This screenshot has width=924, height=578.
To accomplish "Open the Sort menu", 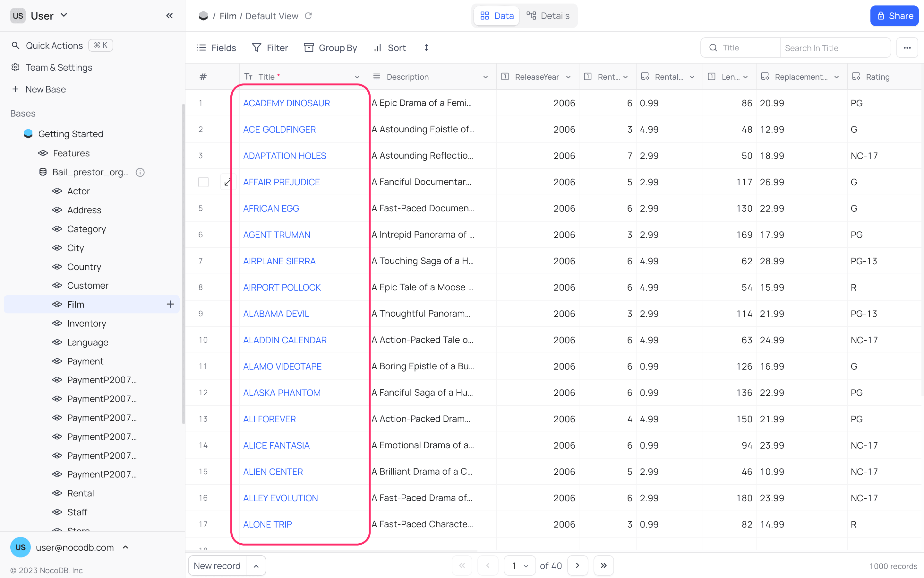I will click(x=389, y=48).
